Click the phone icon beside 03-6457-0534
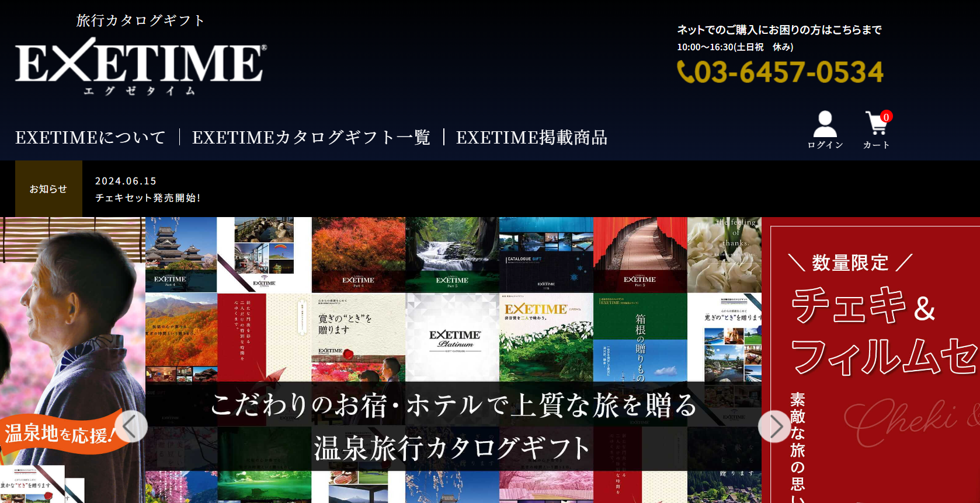This screenshot has height=503, width=980. pos(685,72)
